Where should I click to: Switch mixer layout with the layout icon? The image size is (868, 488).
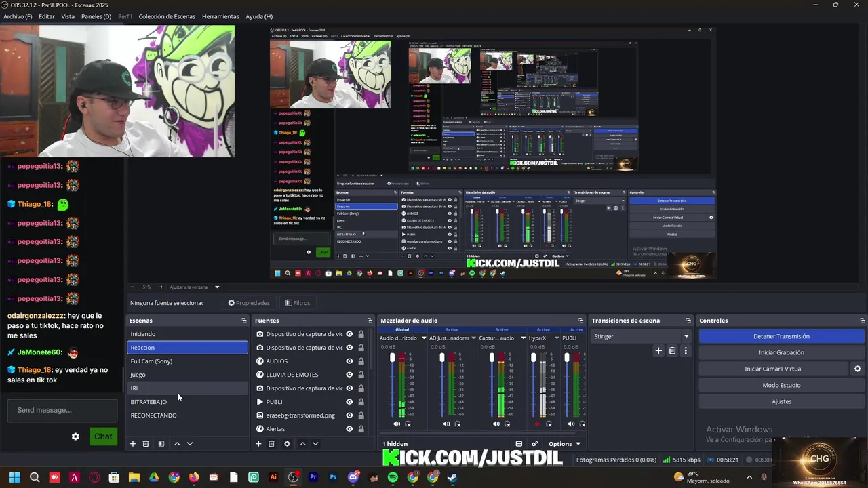pos(519,444)
